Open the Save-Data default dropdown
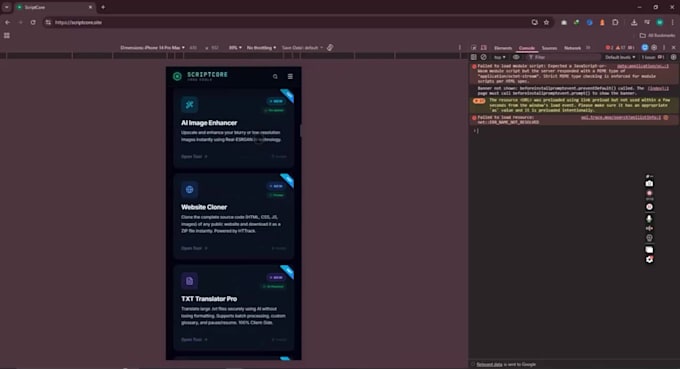Image resolution: width=680 pixels, height=369 pixels. click(x=302, y=48)
